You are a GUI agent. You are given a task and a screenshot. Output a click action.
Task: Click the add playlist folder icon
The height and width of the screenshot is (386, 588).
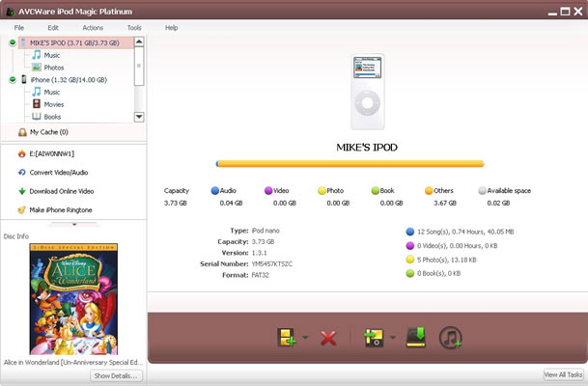[x=373, y=338]
